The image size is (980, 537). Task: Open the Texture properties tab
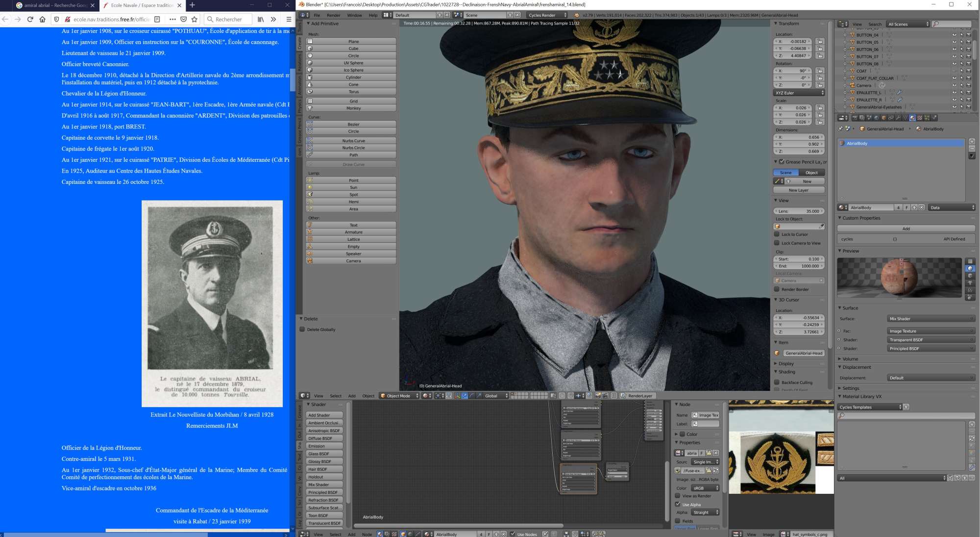click(920, 118)
